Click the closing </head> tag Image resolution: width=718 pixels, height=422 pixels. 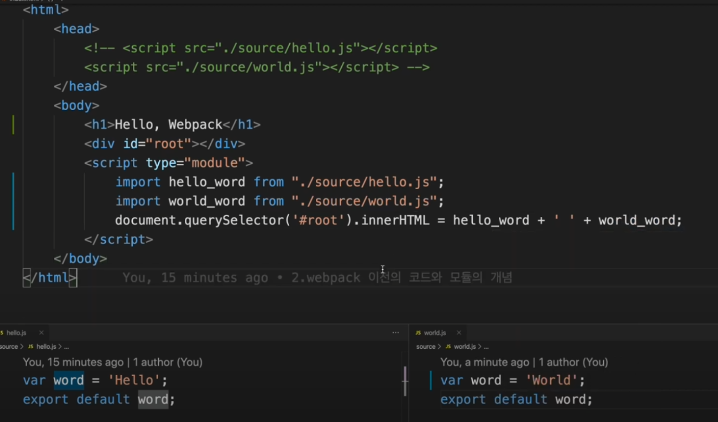coord(80,86)
